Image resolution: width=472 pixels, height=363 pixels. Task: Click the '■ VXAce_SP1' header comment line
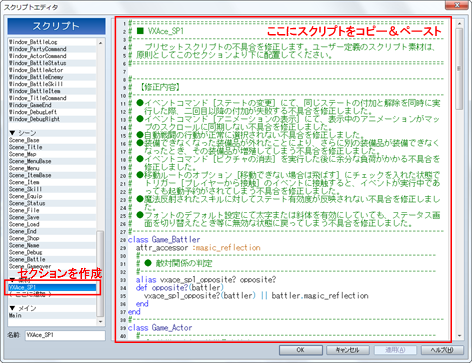[160, 31]
